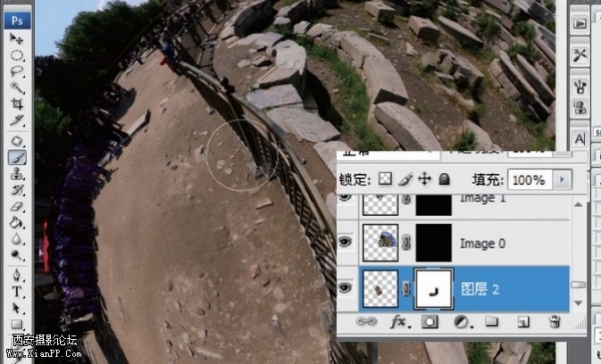Select the Elliptical Marquee tool

coord(16,55)
